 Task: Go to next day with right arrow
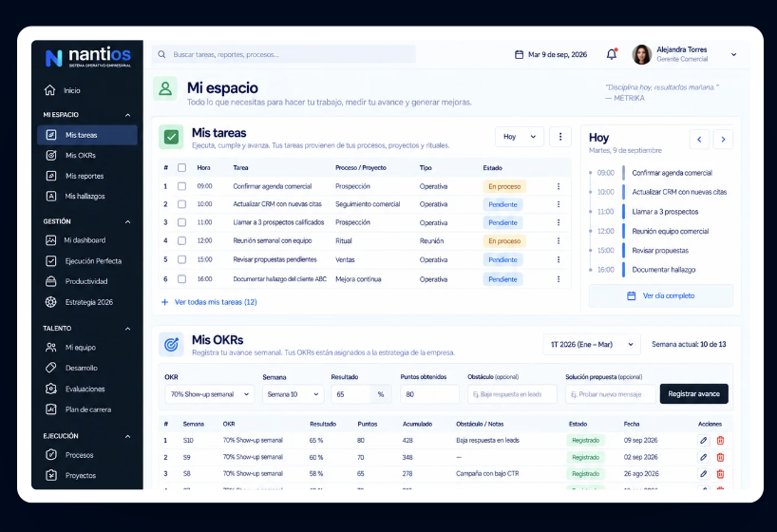tap(723, 140)
